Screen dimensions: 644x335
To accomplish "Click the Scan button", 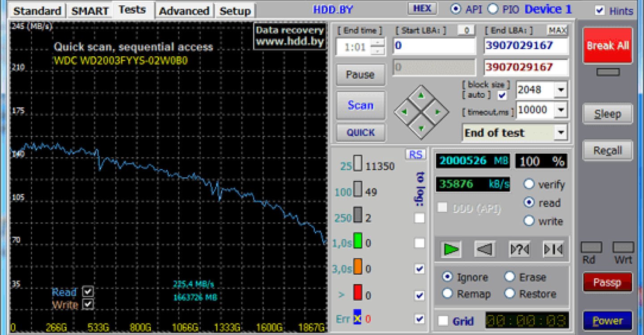I will tap(360, 105).
